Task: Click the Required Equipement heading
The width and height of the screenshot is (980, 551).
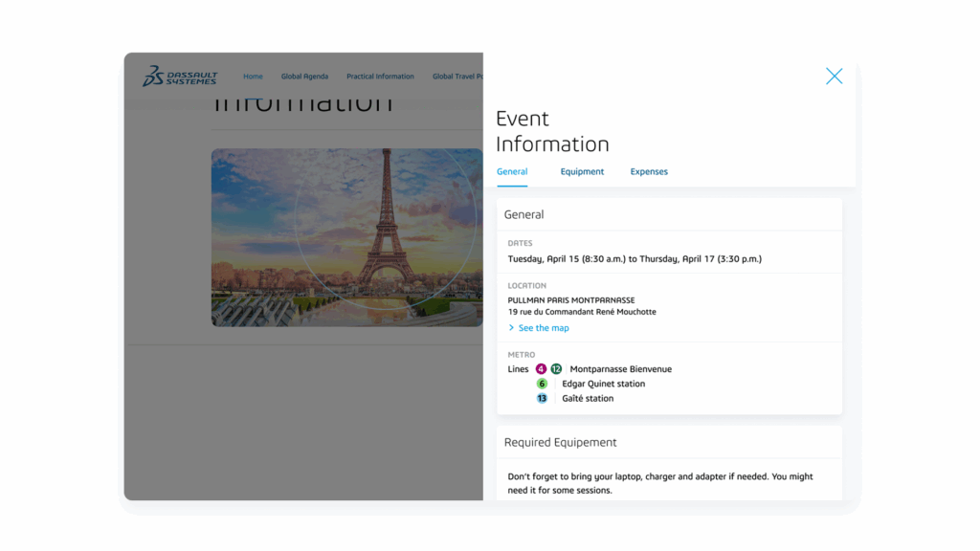Action: point(560,442)
